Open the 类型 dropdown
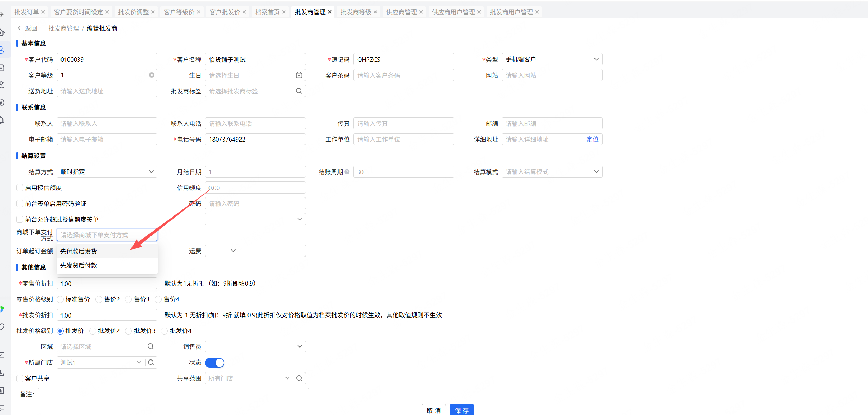This screenshot has width=868, height=415. click(552, 59)
